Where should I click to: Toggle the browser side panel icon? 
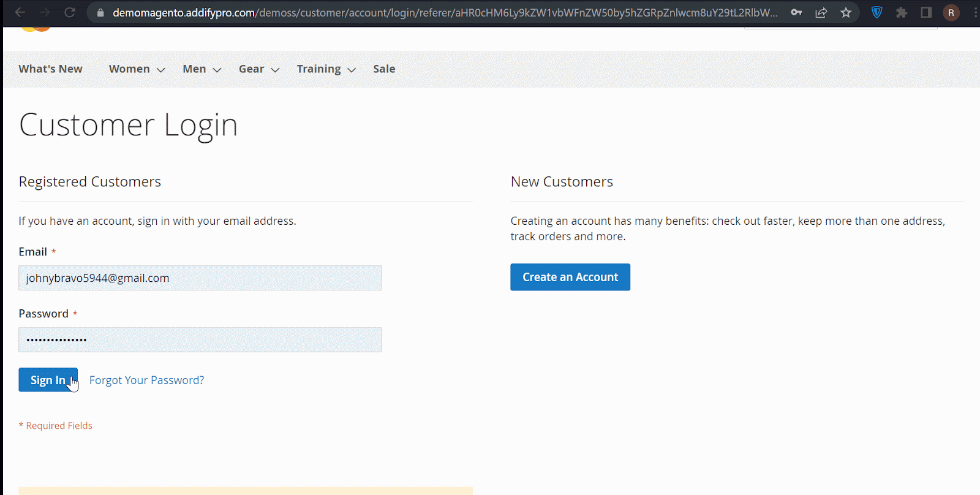pos(926,12)
